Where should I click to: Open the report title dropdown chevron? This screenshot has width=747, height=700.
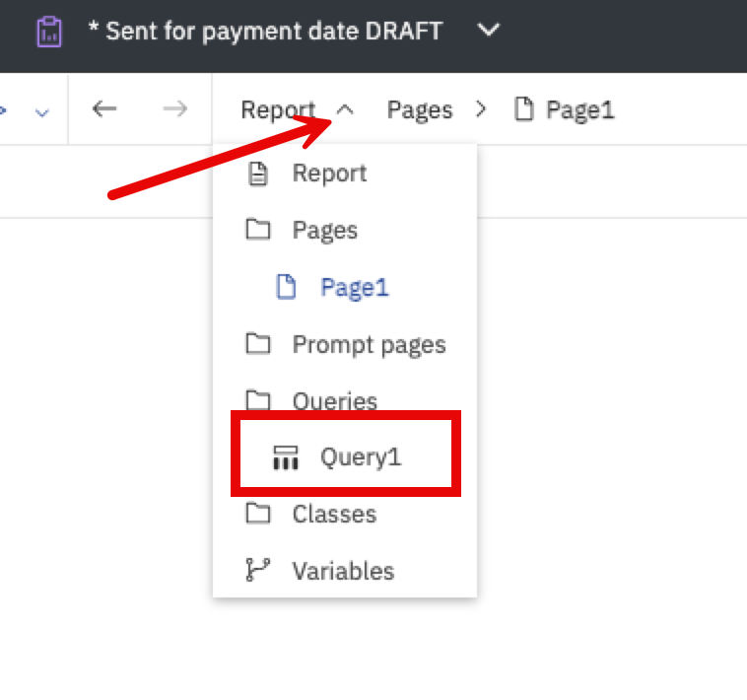489,30
